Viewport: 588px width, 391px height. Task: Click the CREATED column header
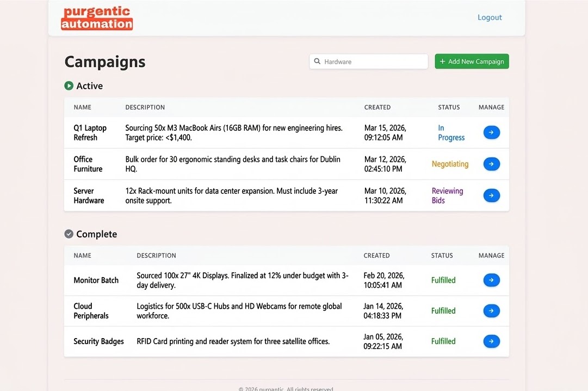[377, 107]
